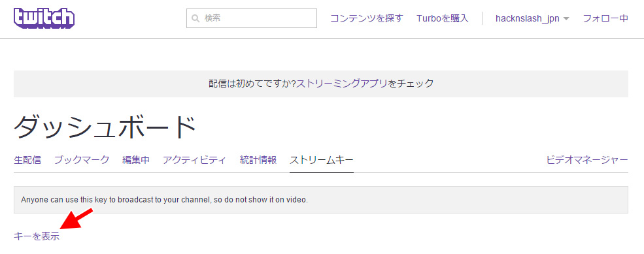
Task: Open ビデオマネージャー
Action: pyautogui.click(x=587, y=160)
